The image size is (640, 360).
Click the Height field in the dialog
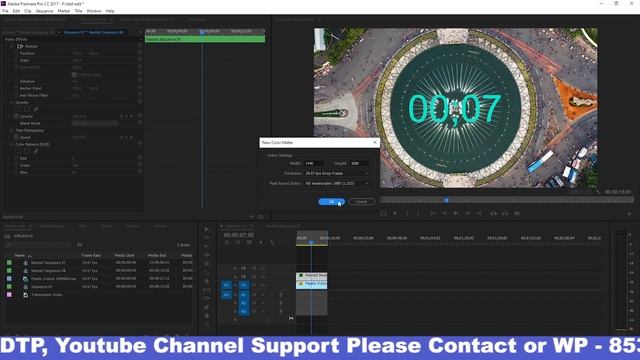click(359, 163)
